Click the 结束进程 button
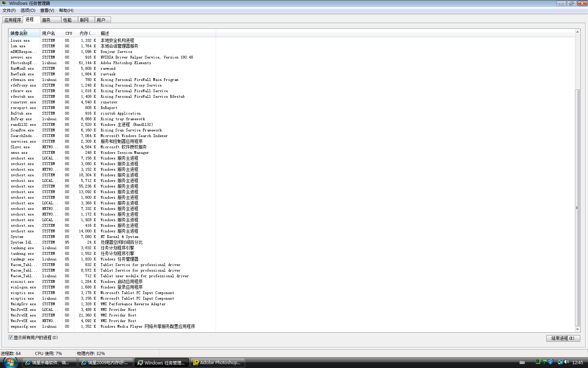The height and width of the screenshot is (368, 588). [563, 338]
